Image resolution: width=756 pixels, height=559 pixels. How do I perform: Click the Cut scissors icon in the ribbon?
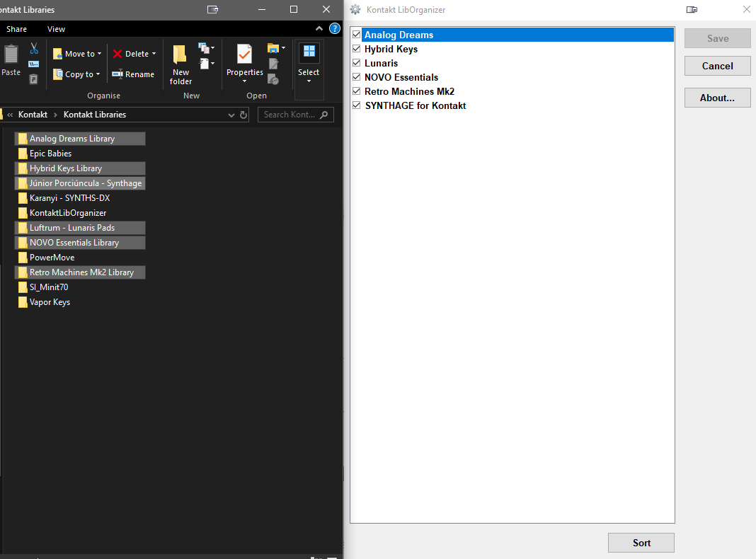click(x=34, y=48)
